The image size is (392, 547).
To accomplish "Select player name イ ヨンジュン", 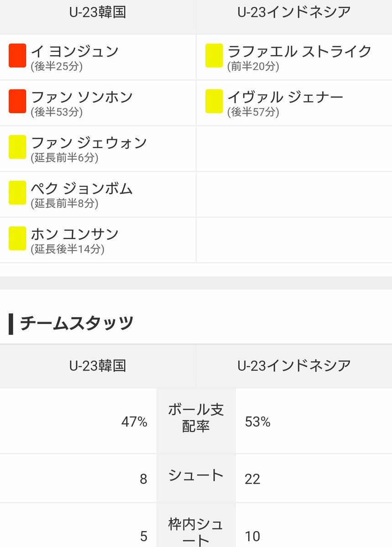I will click(75, 52).
